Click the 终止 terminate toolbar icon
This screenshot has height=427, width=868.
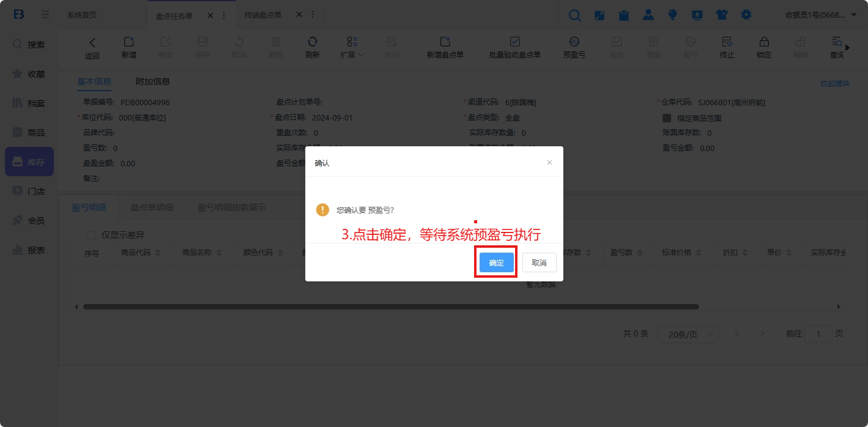pos(727,42)
